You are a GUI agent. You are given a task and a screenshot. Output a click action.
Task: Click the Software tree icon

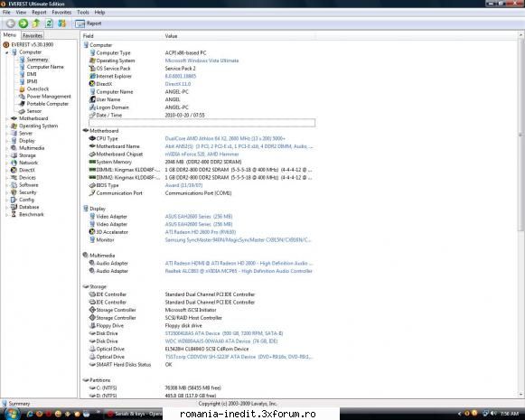coord(14,185)
